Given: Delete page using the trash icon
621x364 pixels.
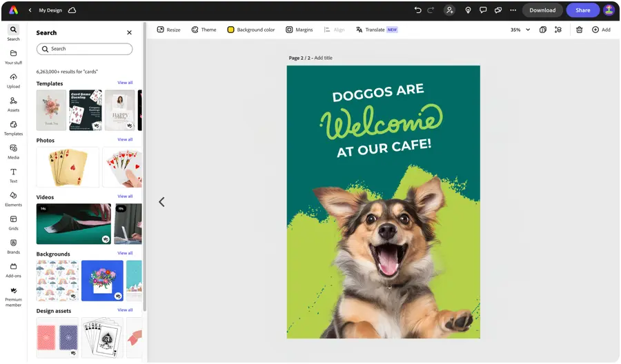Looking at the screenshot, I should tap(579, 30).
